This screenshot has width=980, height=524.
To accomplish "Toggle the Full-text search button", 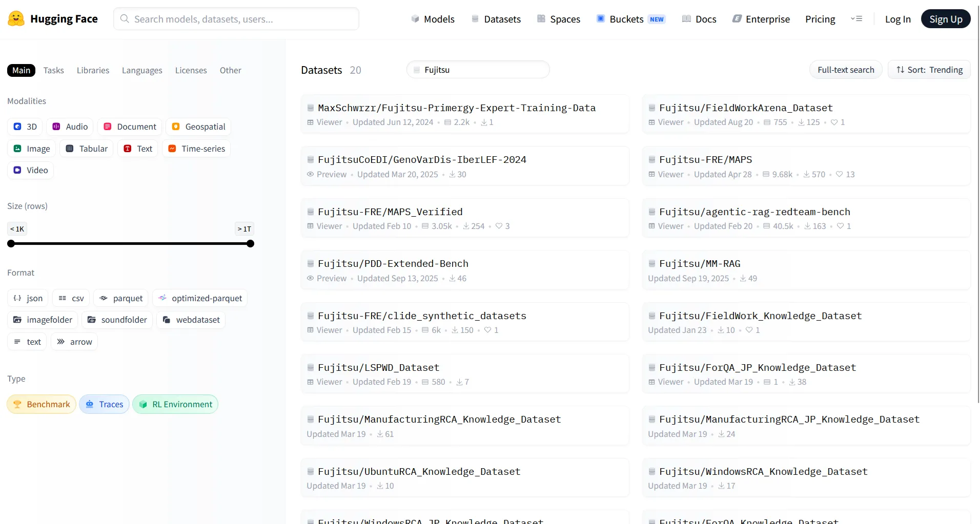I will click(x=846, y=70).
